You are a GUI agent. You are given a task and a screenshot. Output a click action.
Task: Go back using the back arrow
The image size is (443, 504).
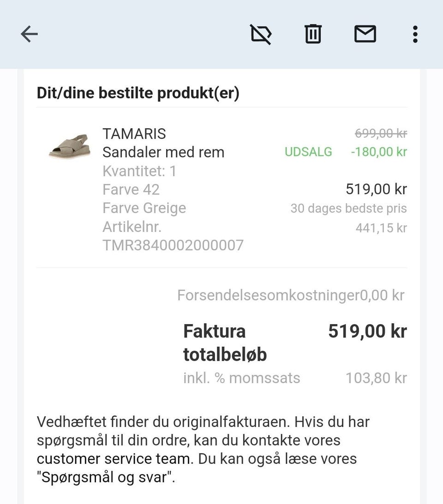[29, 34]
